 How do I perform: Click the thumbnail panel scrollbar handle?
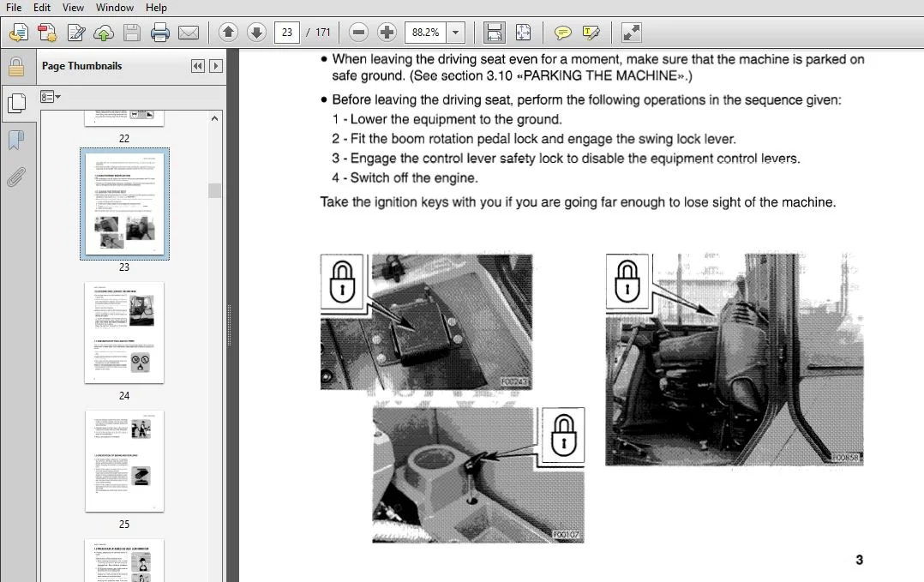214,190
